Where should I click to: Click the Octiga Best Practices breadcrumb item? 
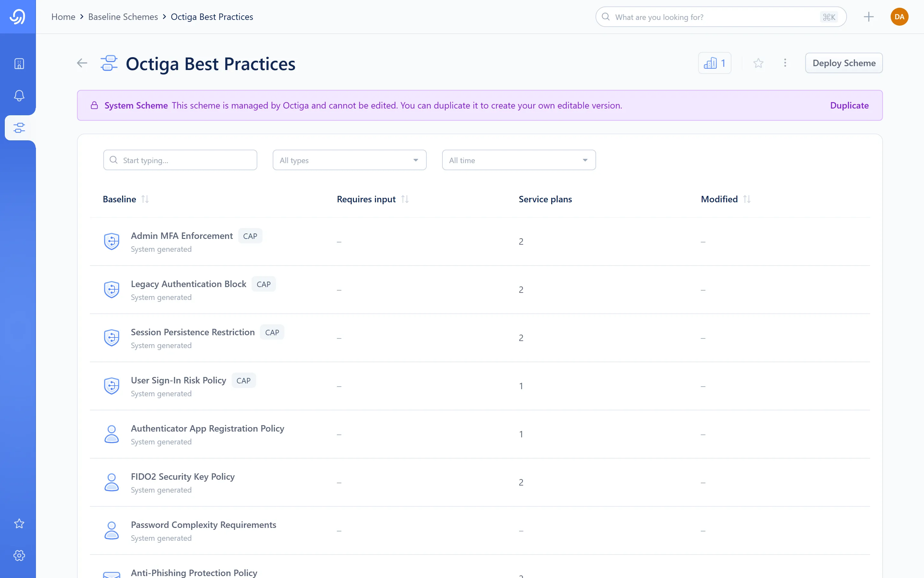212,17
